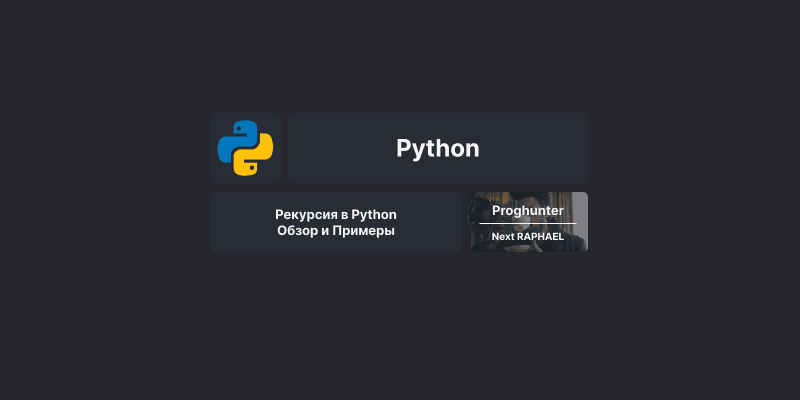Click the 'Next RAPHAEL' label
The width and height of the screenshot is (800, 400).
tap(528, 237)
